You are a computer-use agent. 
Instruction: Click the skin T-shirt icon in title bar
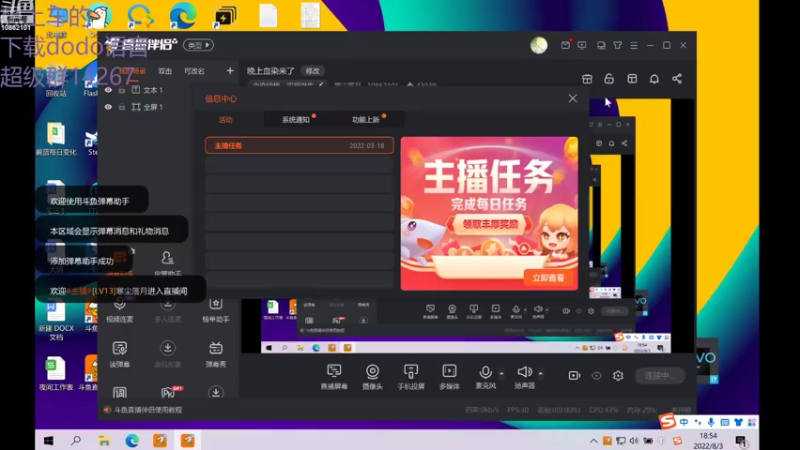(x=617, y=45)
